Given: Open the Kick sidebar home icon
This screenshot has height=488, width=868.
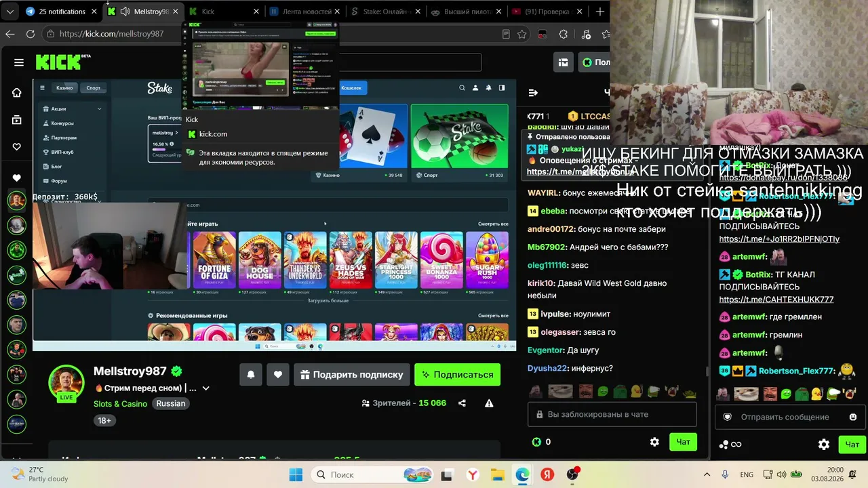Looking at the screenshot, I should [x=17, y=93].
